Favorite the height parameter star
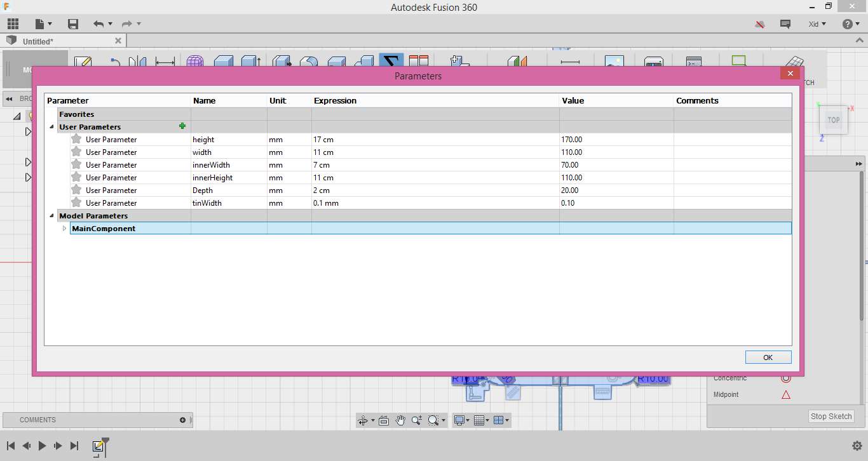868x461 pixels. pyautogui.click(x=76, y=139)
